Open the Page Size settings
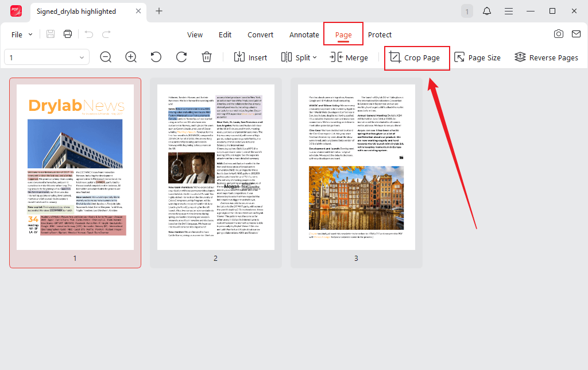588x370 pixels. point(477,57)
